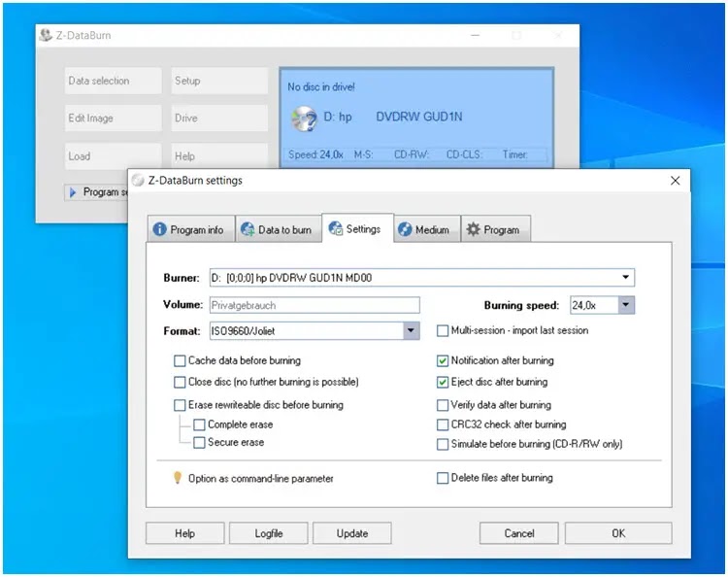Disable Eject disc after burning

tap(443, 382)
